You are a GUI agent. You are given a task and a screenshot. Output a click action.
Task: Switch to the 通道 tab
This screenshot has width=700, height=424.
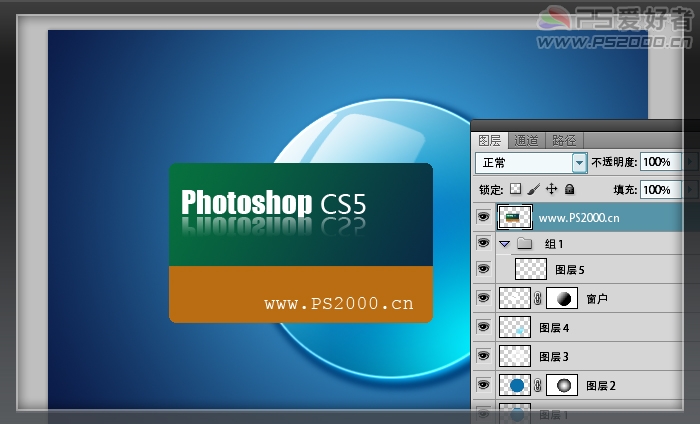(x=526, y=141)
